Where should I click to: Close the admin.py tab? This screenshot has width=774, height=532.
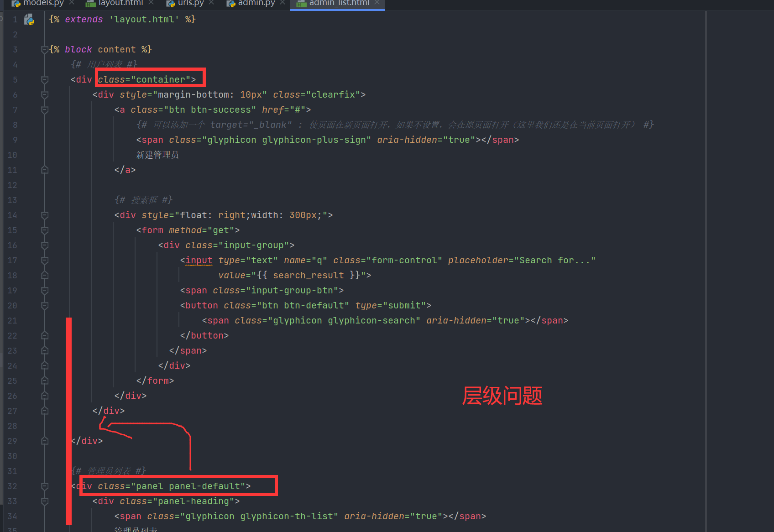point(282,3)
